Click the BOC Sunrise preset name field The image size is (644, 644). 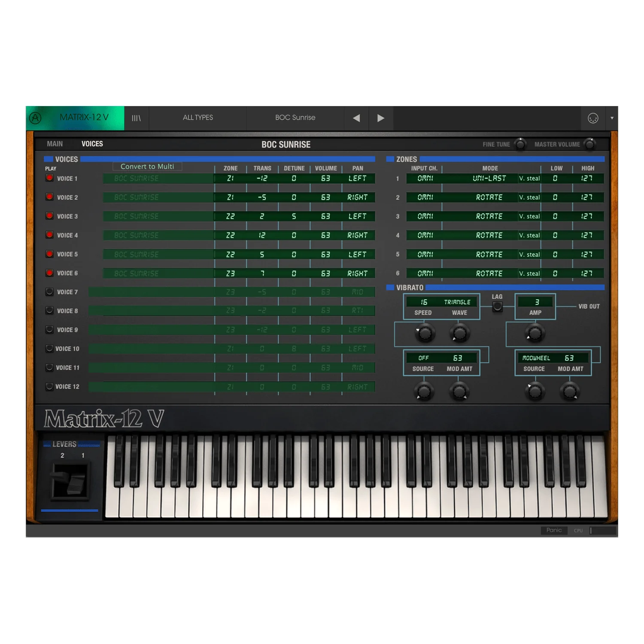pos(295,118)
